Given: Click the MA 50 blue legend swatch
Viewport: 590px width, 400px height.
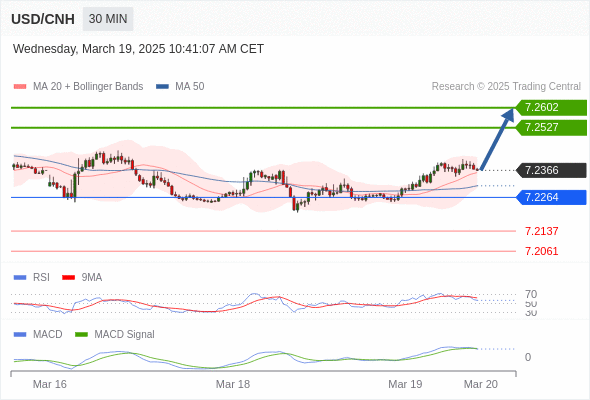Looking at the screenshot, I should pos(163,87).
